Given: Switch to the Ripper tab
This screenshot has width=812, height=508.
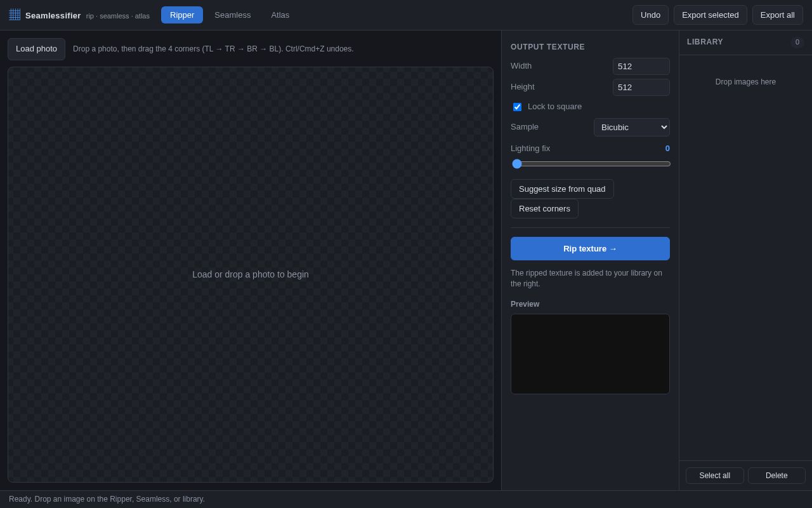Looking at the screenshot, I should (x=182, y=15).
